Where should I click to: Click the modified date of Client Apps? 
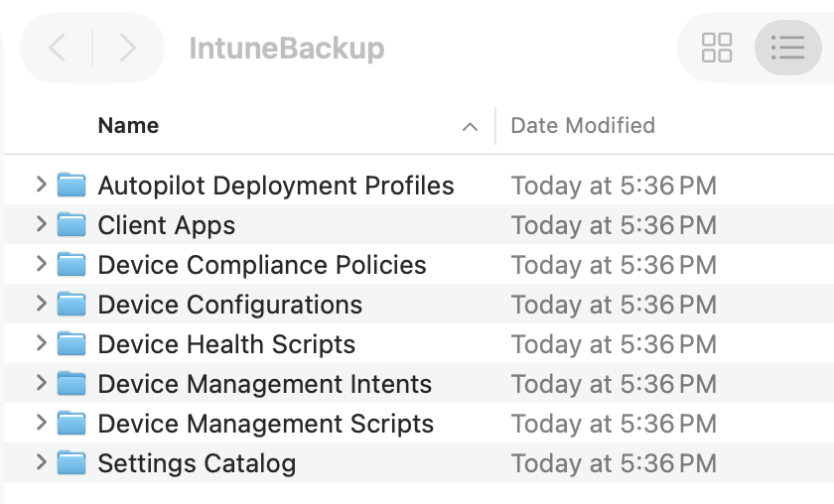click(x=614, y=225)
